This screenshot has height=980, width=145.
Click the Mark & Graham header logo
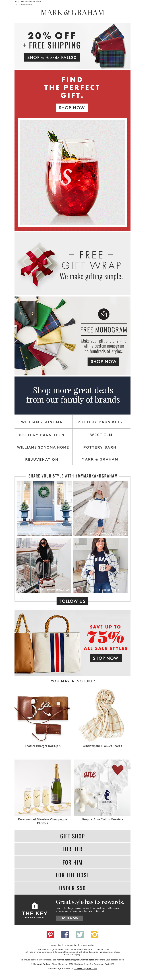coord(72,12)
